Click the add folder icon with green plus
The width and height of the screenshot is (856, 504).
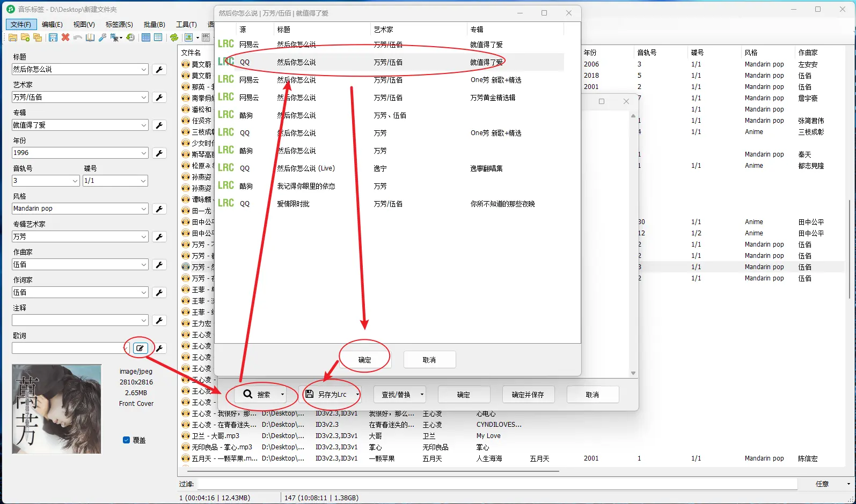(x=25, y=38)
